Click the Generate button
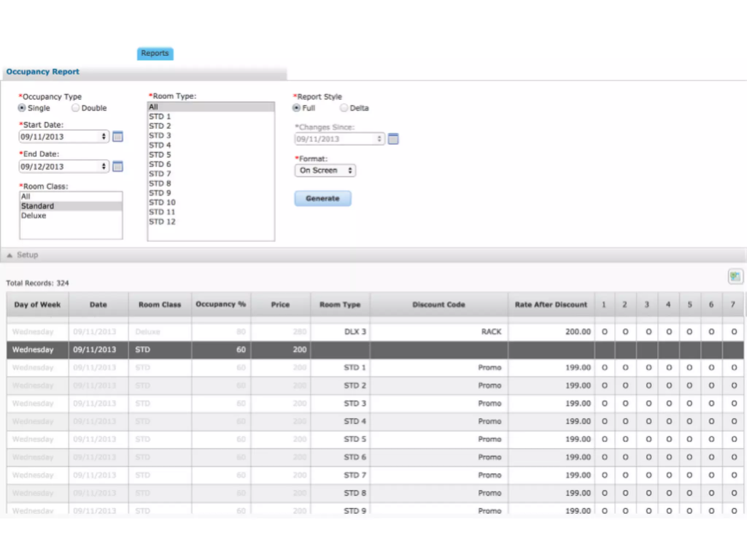This screenshot has height=560, width=747. pos(323,198)
